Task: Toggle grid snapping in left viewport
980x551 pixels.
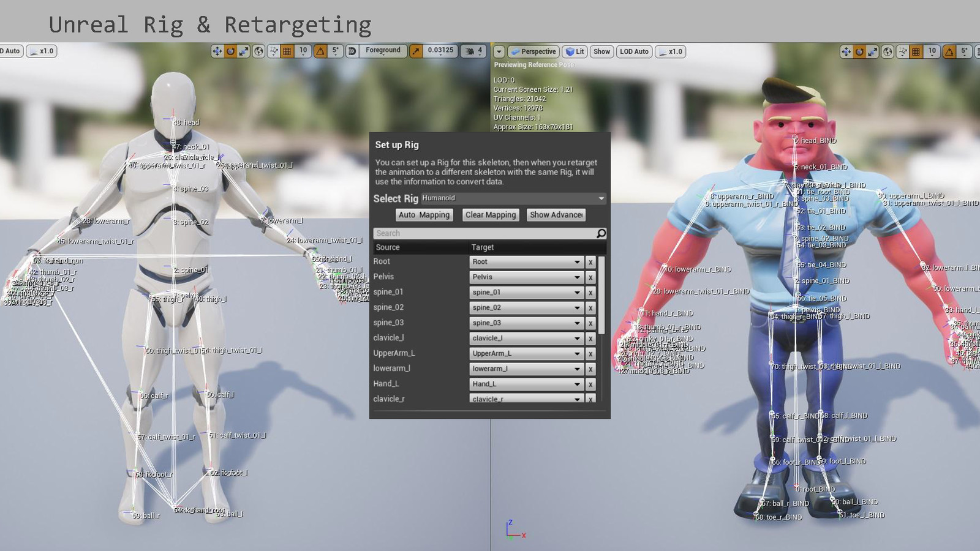Action: [287, 51]
